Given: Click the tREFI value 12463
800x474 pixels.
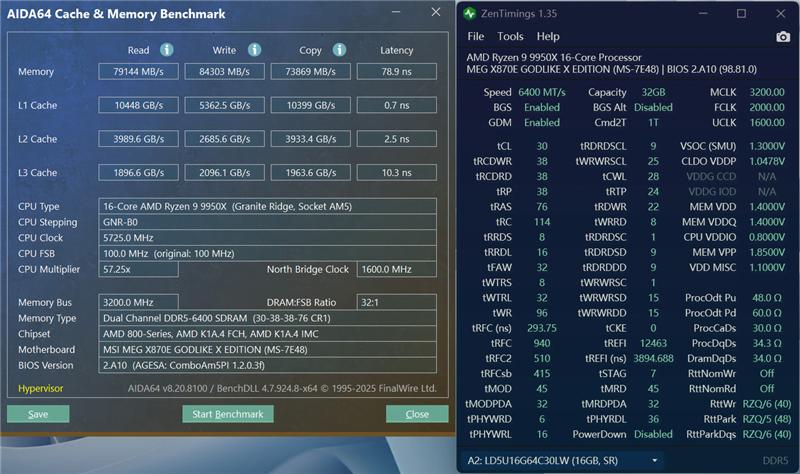Looking at the screenshot, I should [653, 343].
